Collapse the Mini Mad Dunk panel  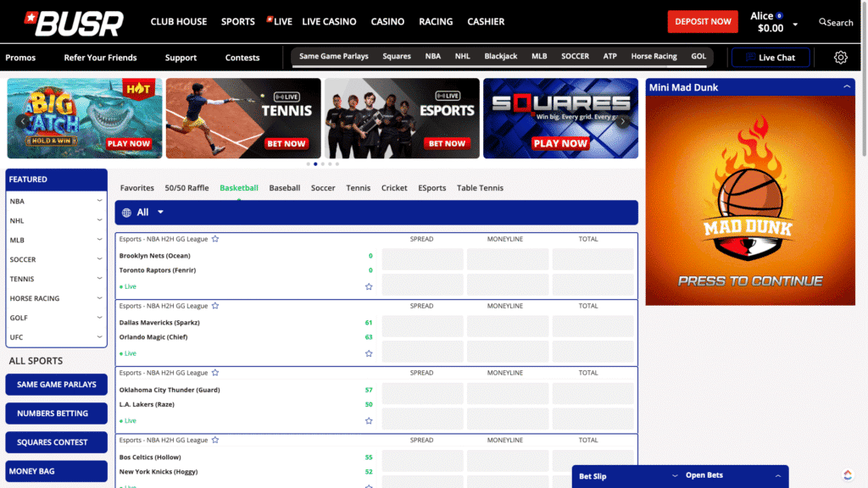pos(847,87)
